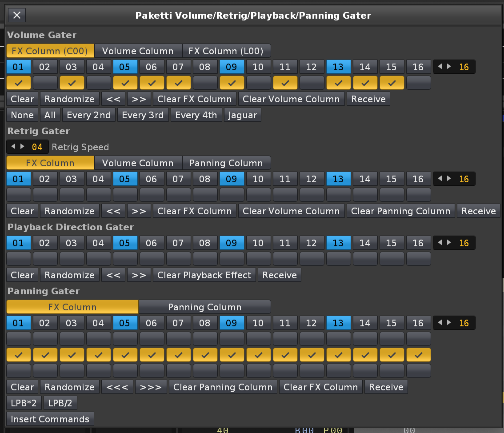504x433 pixels.
Task: Shift Retrig Gater pattern left with <<
Action: coord(113,211)
